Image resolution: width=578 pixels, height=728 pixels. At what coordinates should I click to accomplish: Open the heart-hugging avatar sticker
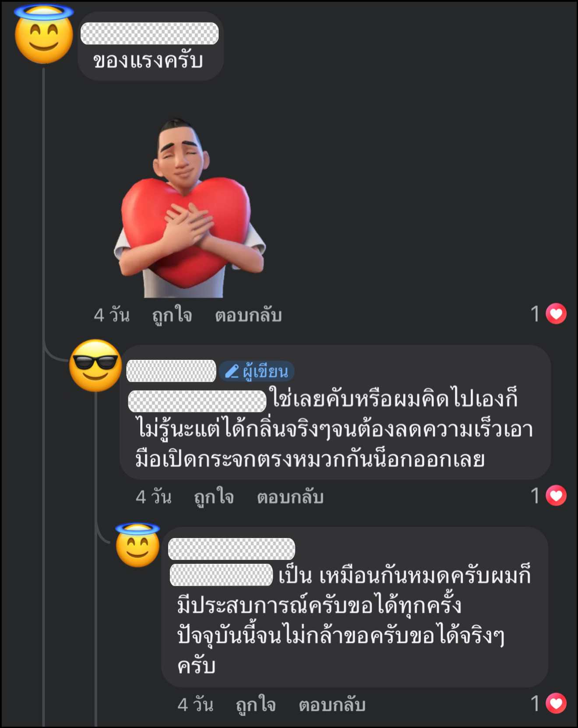point(190,208)
